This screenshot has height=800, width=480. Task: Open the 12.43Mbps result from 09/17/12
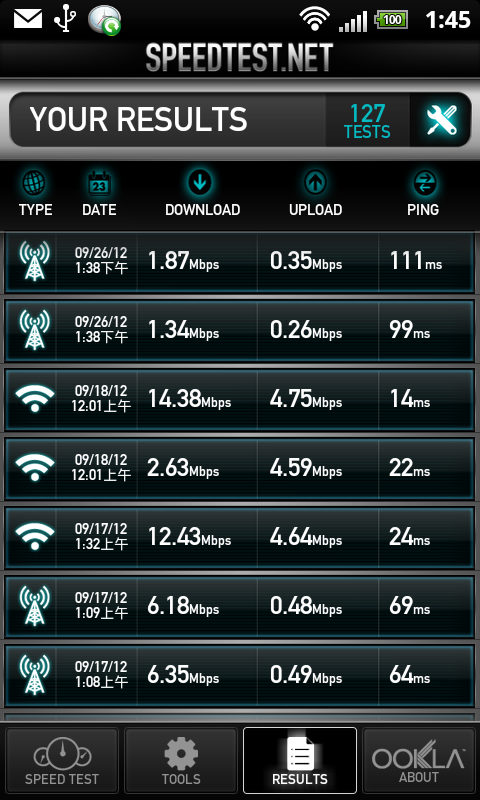coord(240,537)
